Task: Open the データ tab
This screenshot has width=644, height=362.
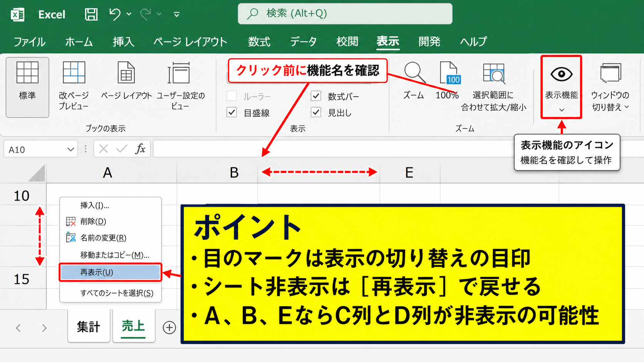Action: tap(304, 42)
